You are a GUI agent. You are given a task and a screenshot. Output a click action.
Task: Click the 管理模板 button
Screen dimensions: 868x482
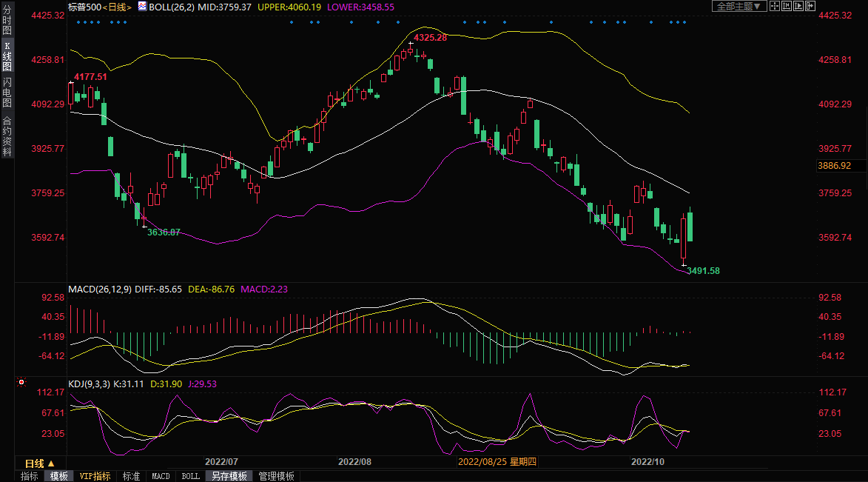pyautogui.click(x=276, y=476)
